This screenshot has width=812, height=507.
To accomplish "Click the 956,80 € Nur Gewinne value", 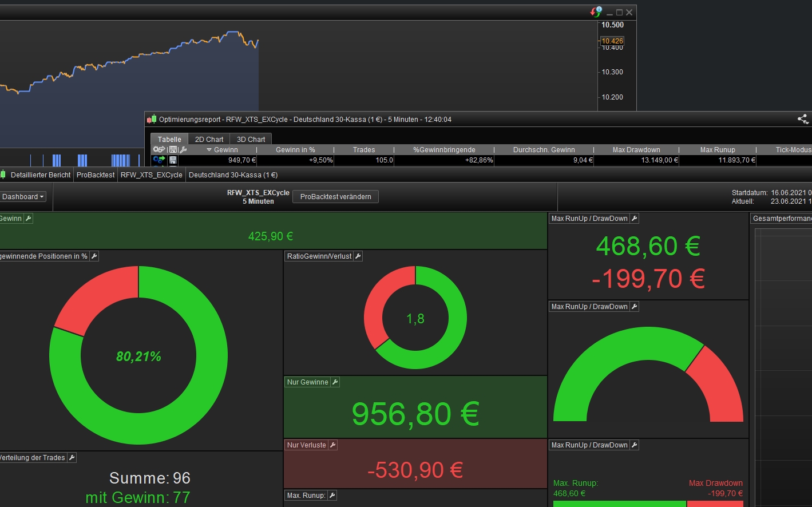I will pyautogui.click(x=415, y=414).
